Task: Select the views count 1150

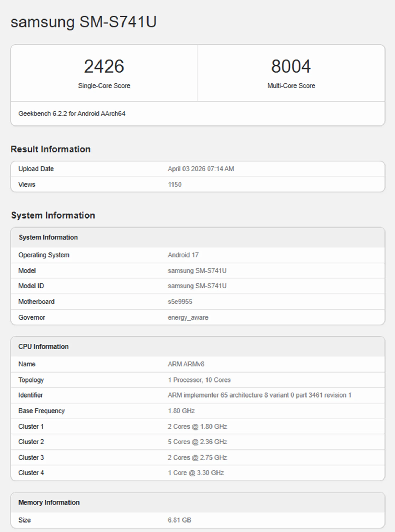Action: [x=175, y=185]
